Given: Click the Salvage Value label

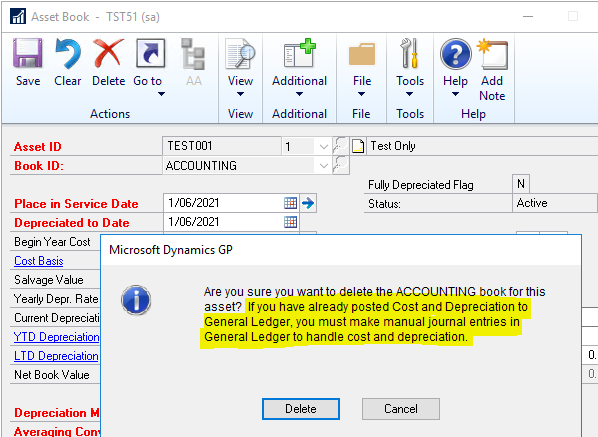Looking at the screenshot, I should point(49,280).
